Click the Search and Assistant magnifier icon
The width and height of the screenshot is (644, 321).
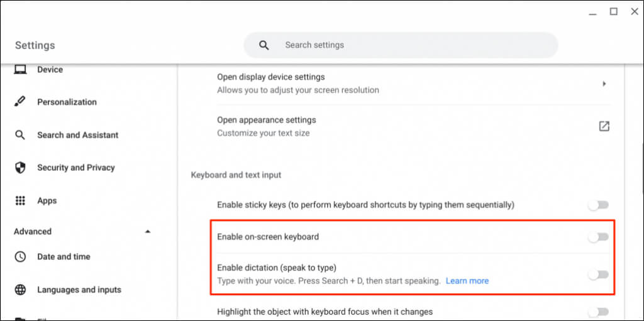20,135
